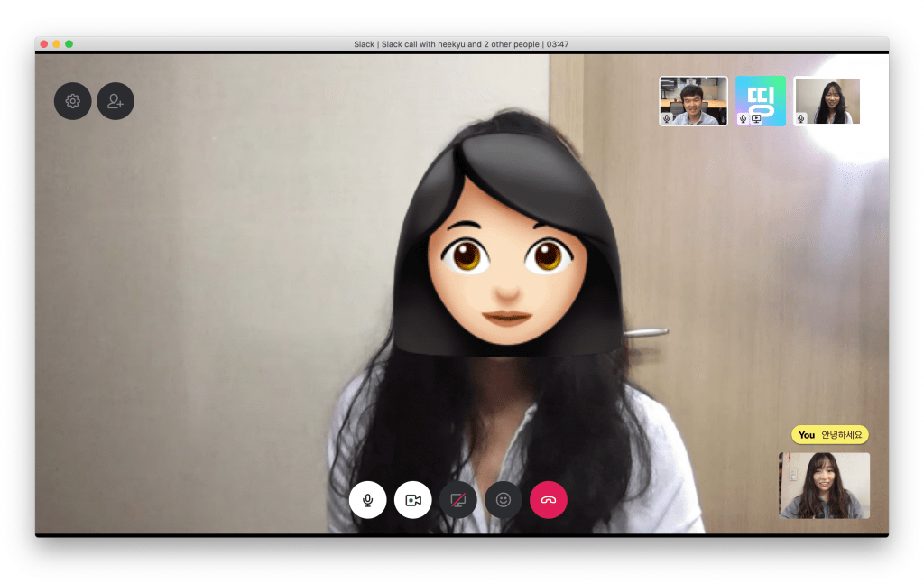Image resolution: width=924 pixels, height=584 pixels.
Task: Open emoji reactions button
Action: 504,500
